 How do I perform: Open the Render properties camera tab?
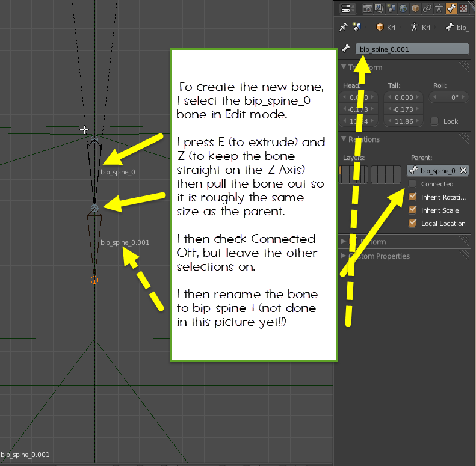point(367,8)
